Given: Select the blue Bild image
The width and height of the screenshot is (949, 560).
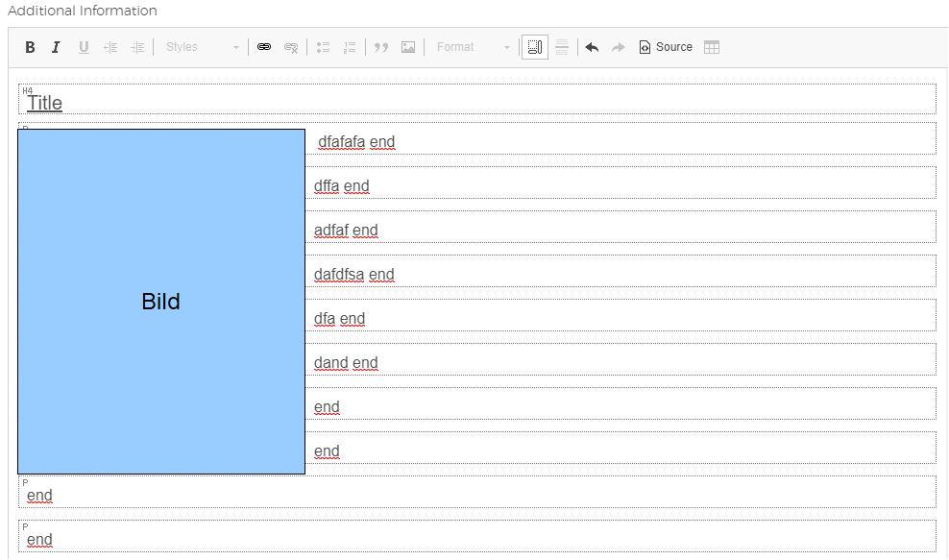Looking at the screenshot, I should [x=161, y=302].
